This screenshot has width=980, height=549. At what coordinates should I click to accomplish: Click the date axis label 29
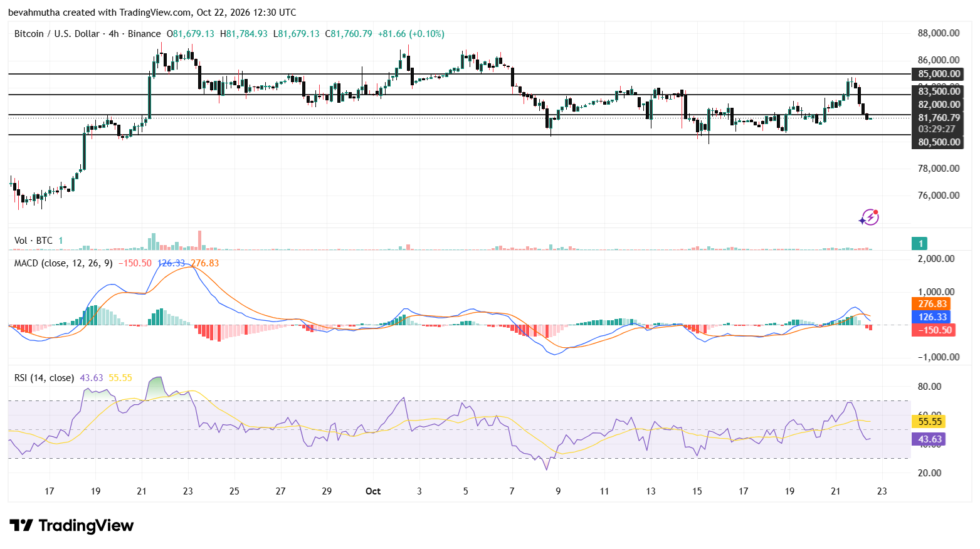pyautogui.click(x=327, y=491)
